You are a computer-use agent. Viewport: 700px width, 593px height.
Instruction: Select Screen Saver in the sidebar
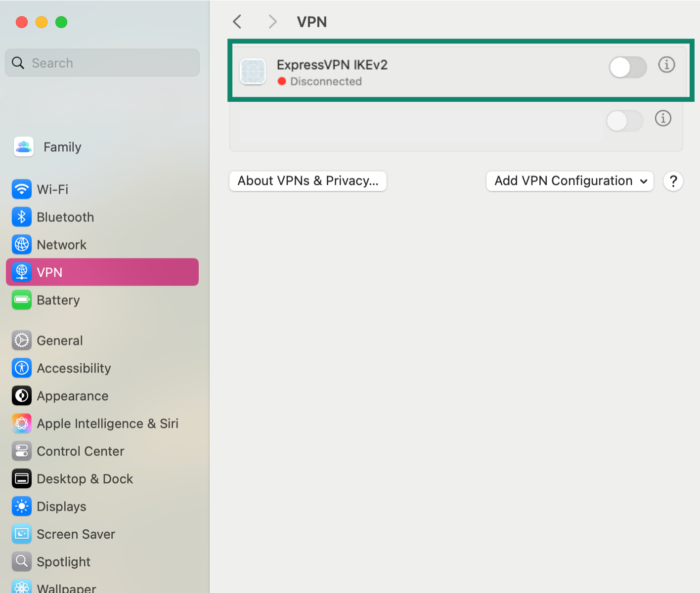pyautogui.click(x=21, y=534)
